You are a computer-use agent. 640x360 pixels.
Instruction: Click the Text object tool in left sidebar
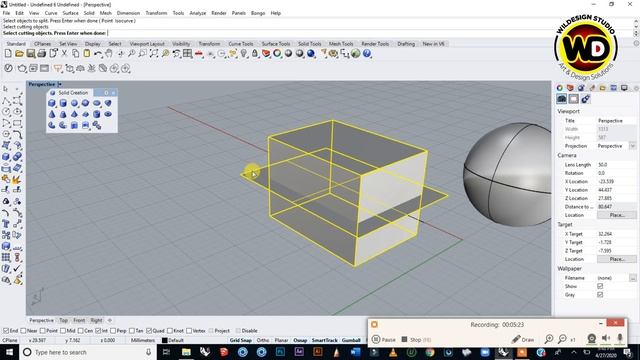point(6,224)
